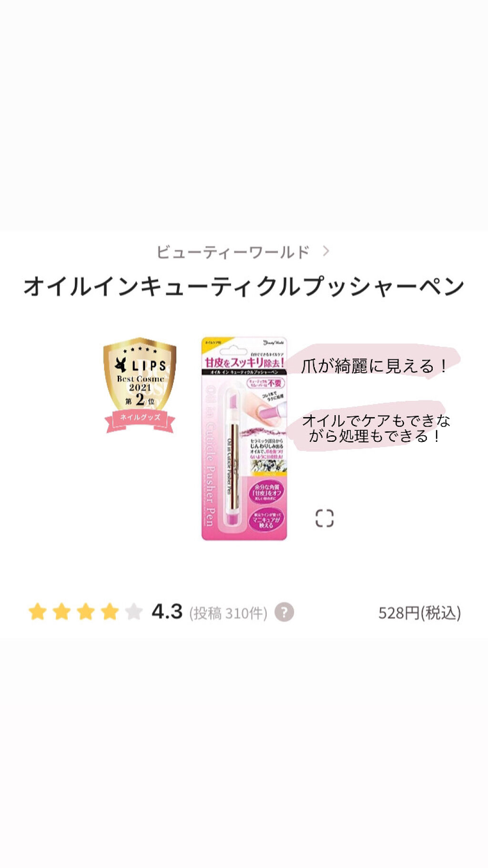Tap the fourth rating star
Screen dimensions: 488x868
click(x=110, y=612)
